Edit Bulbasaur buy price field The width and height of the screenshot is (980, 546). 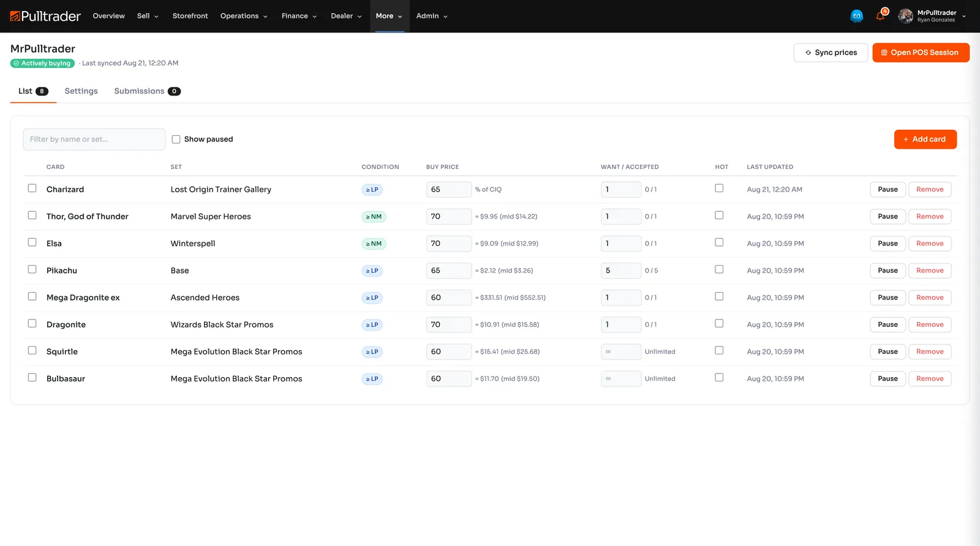[x=449, y=379]
